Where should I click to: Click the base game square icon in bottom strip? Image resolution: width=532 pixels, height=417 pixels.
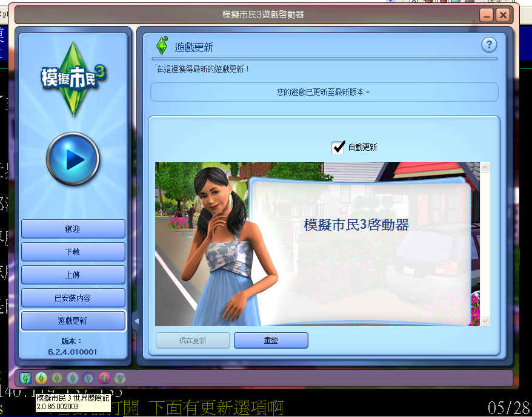tap(25, 378)
